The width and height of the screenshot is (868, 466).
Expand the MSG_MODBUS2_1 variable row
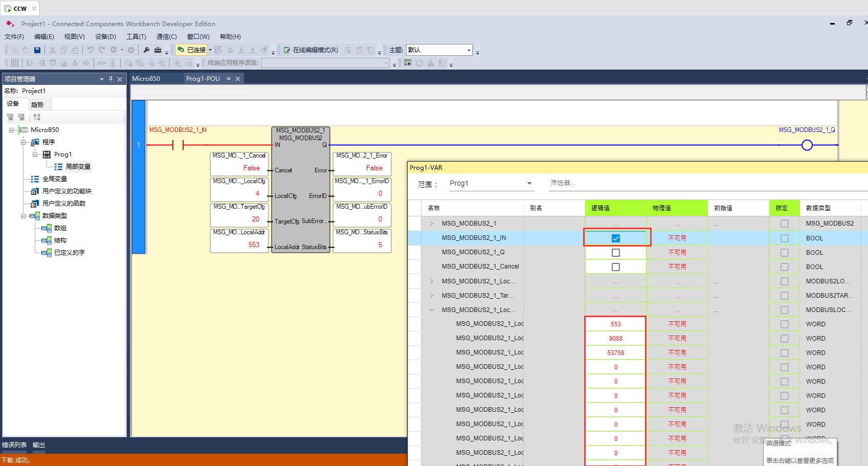432,224
